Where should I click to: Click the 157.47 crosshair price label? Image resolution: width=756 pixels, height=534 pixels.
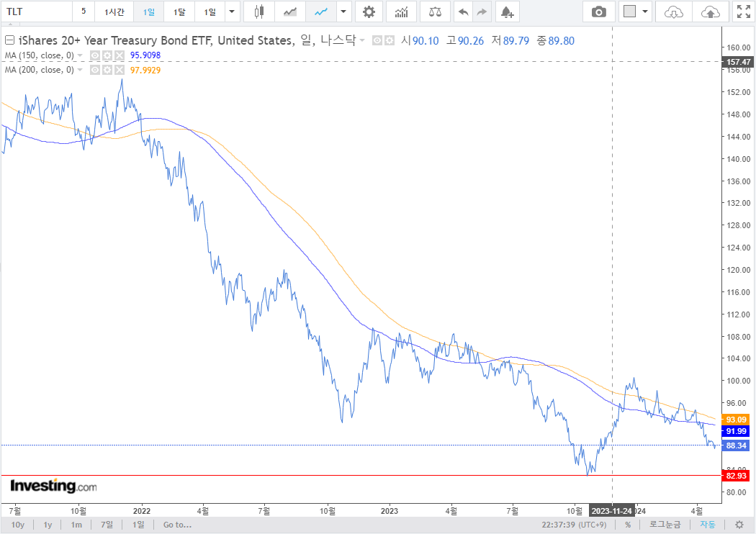(x=738, y=62)
